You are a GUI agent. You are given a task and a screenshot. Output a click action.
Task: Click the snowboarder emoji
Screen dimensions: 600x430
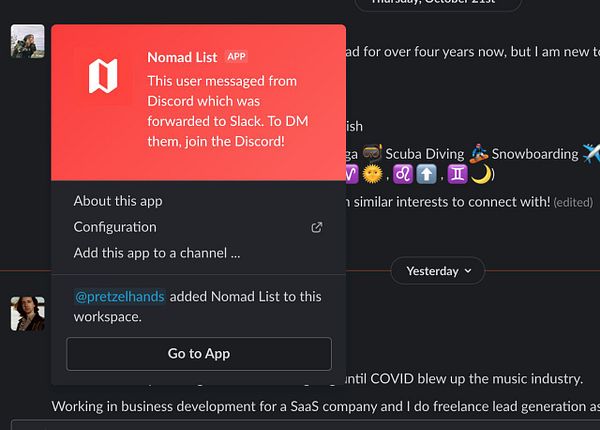[x=479, y=154]
